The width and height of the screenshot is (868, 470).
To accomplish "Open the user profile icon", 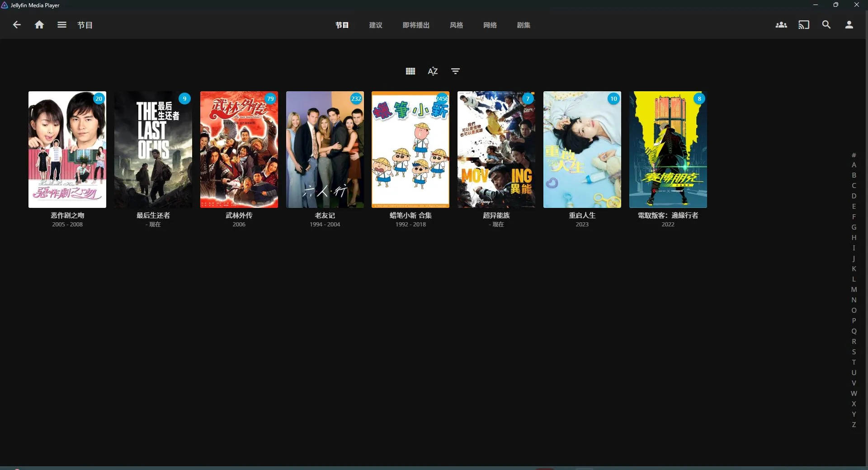I will coord(849,25).
